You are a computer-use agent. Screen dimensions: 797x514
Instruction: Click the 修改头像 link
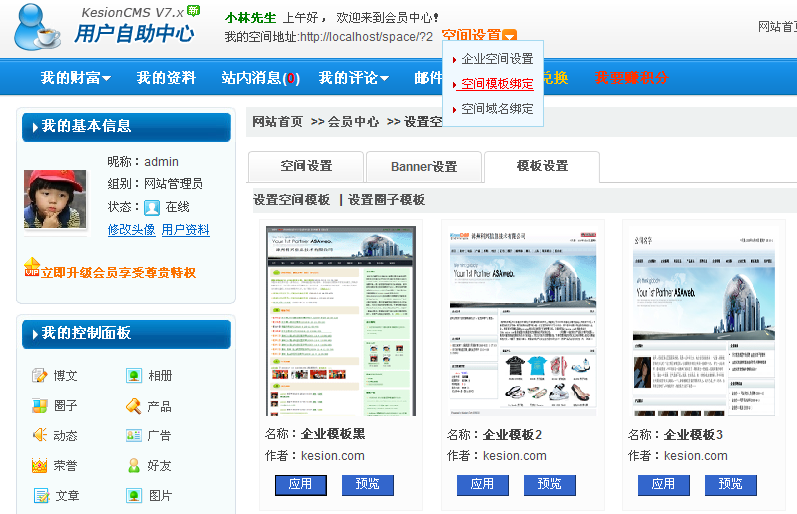point(131,230)
